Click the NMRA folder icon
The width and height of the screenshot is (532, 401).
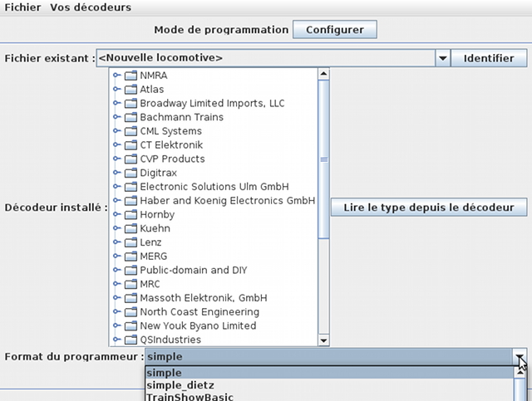[x=131, y=76]
